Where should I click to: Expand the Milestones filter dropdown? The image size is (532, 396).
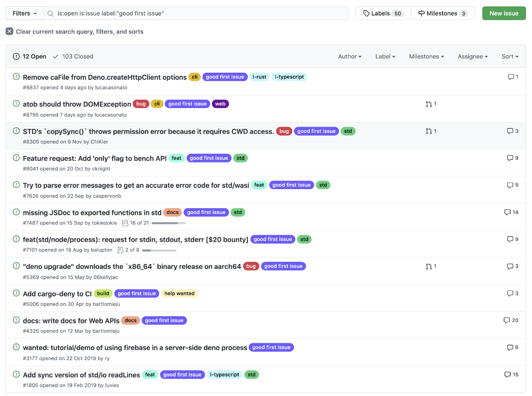pyautogui.click(x=426, y=56)
